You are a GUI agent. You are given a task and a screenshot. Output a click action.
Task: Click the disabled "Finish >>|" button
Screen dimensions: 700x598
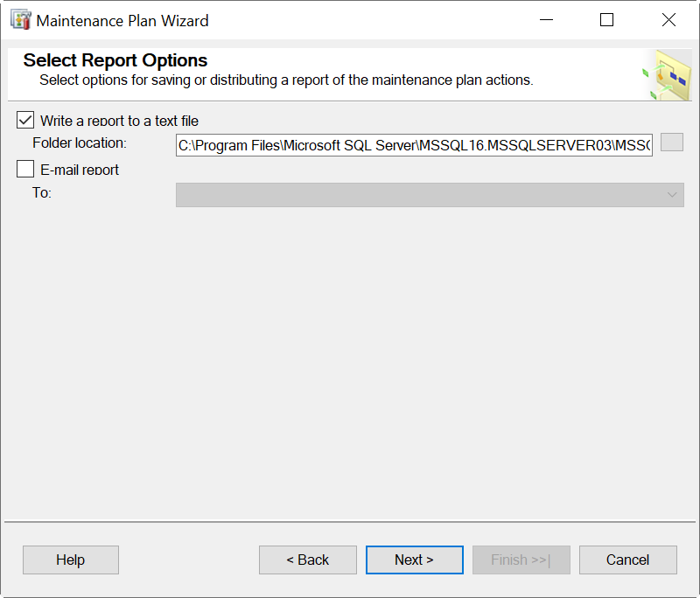coord(521,560)
